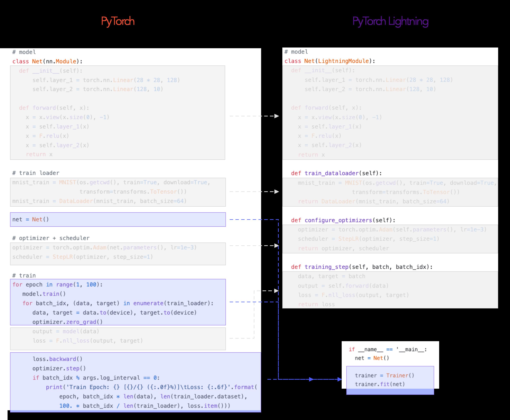Click 'return DataLoader(mnist_train, batch_size=64)' line
Viewport: 510px width, 420px height.
point(374,202)
